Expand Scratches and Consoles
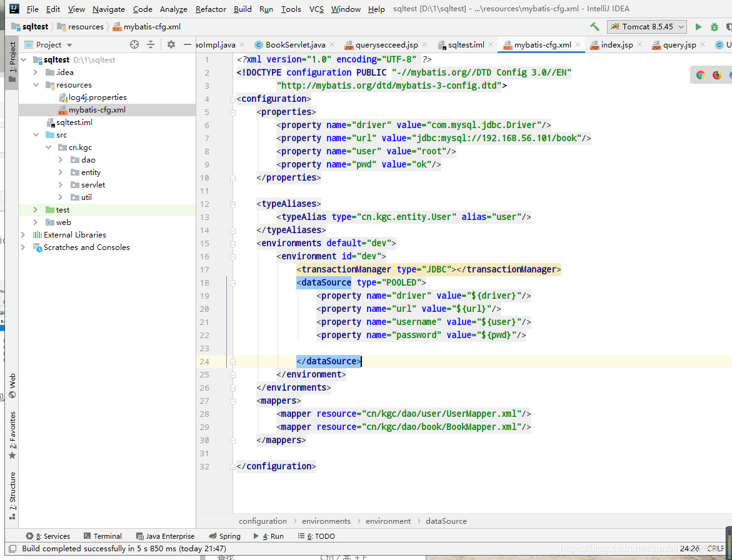This screenshot has height=560, width=732. pyautogui.click(x=23, y=247)
